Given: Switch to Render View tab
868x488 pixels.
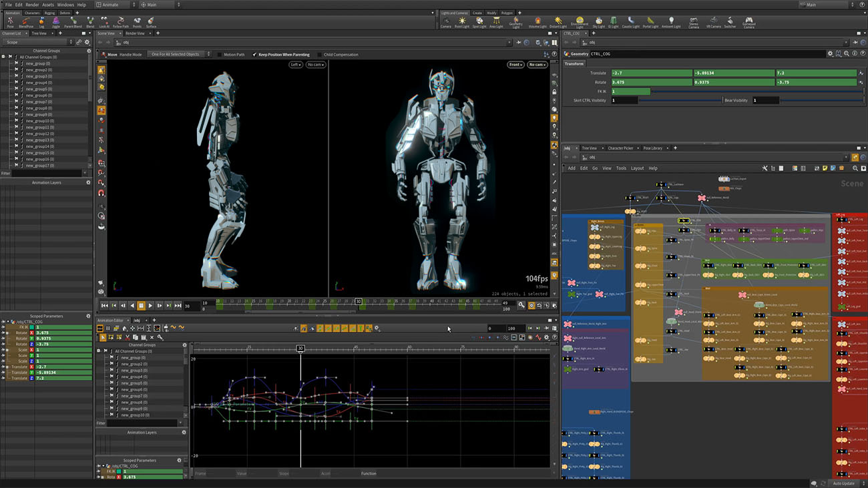Looking at the screenshot, I should [x=136, y=33].
